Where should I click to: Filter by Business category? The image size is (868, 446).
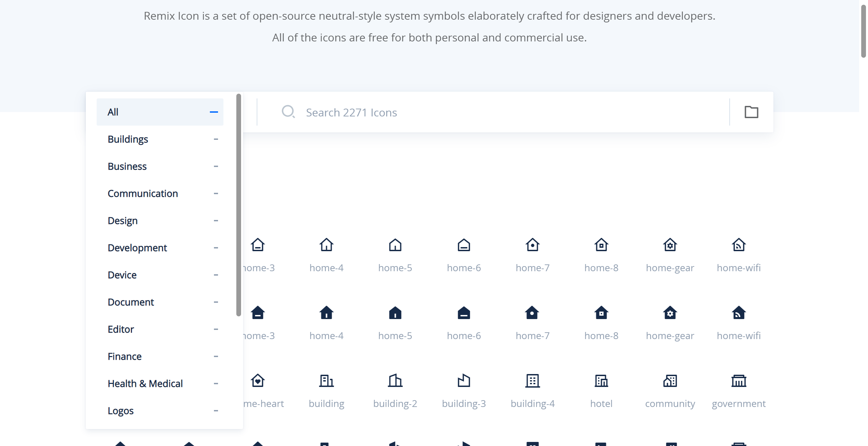160,166
